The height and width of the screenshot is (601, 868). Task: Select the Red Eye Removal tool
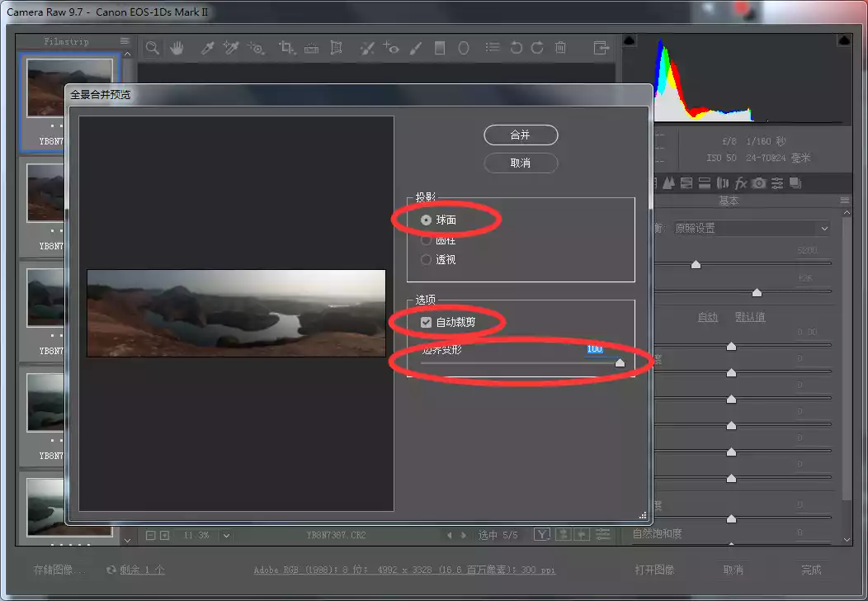pyautogui.click(x=390, y=49)
